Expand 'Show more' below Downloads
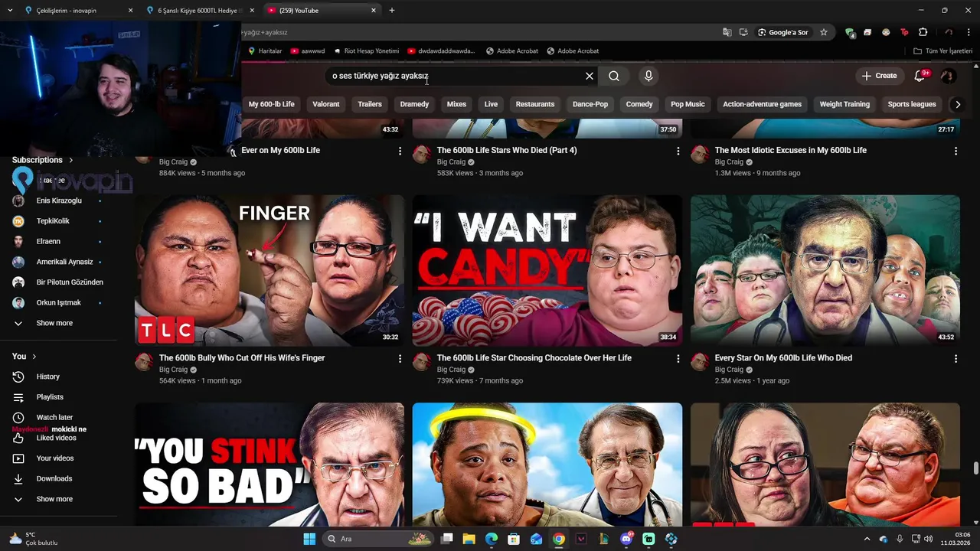 tap(54, 499)
